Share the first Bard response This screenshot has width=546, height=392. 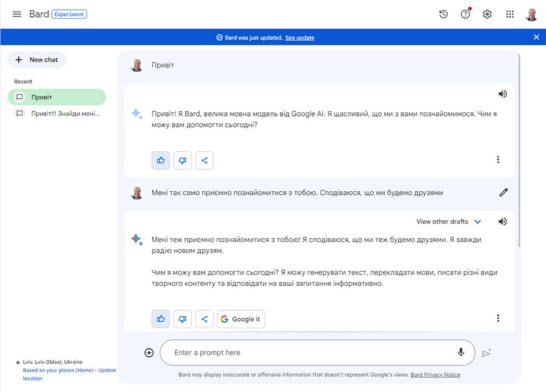pyautogui.click(x=204, y=160)
